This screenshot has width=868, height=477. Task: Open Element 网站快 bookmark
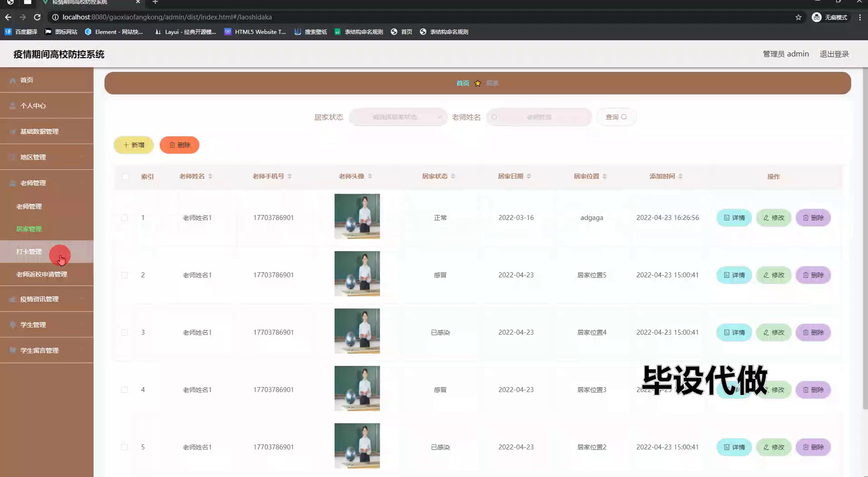coord(114,32)
